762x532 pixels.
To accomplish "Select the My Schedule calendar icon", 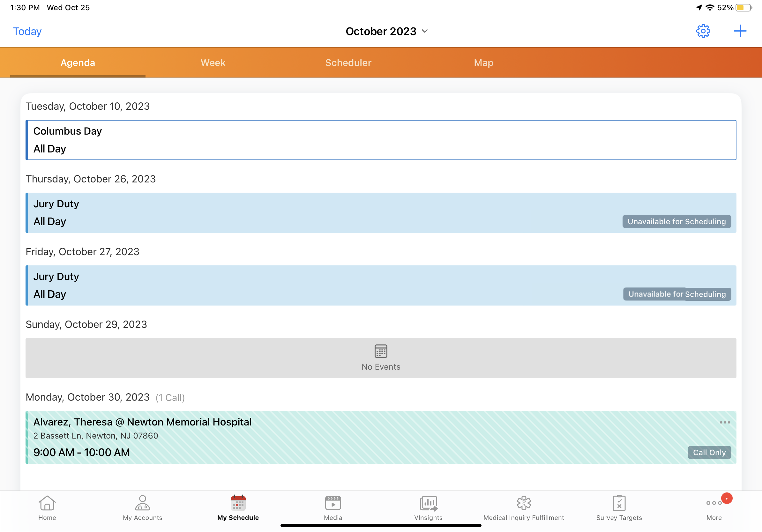I will point(238,507).
